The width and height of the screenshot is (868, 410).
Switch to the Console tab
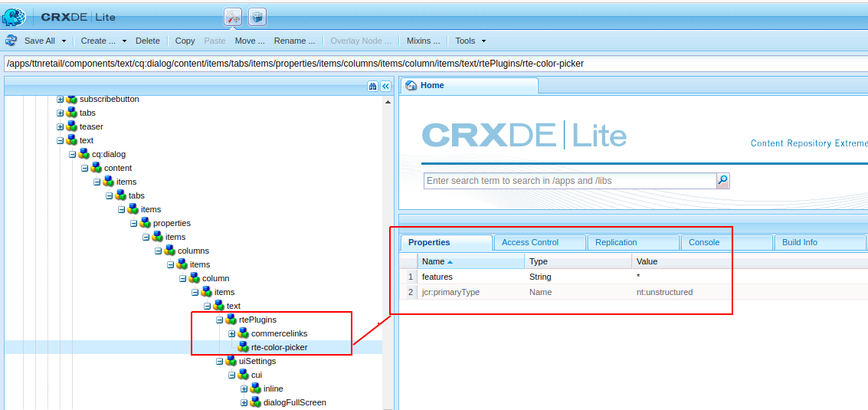click(x=727, y=242)
